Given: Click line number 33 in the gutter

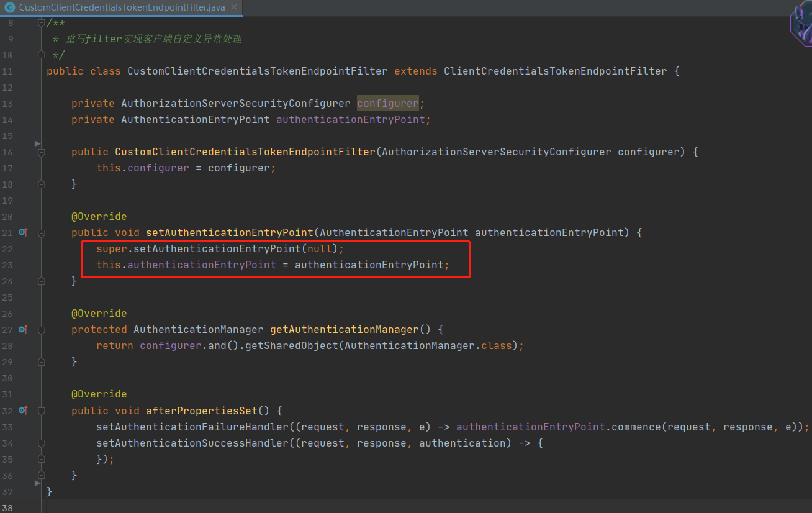Looking at the screenshot, I should point(7,427).
